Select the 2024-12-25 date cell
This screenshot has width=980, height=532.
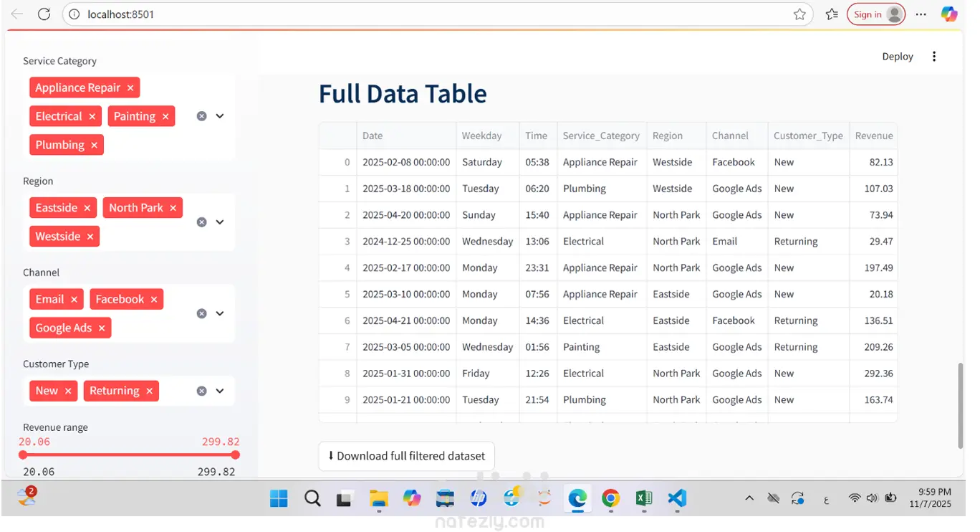406,242
